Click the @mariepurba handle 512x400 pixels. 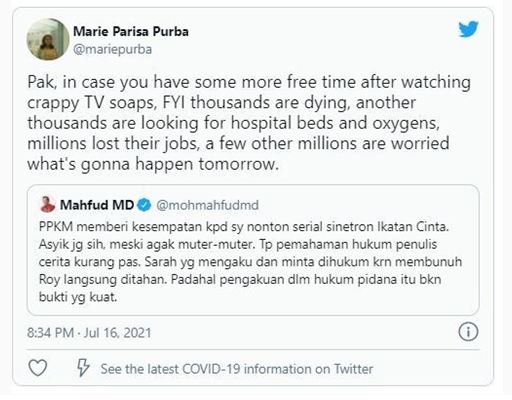pyautogui.click(x=113, y=49)
